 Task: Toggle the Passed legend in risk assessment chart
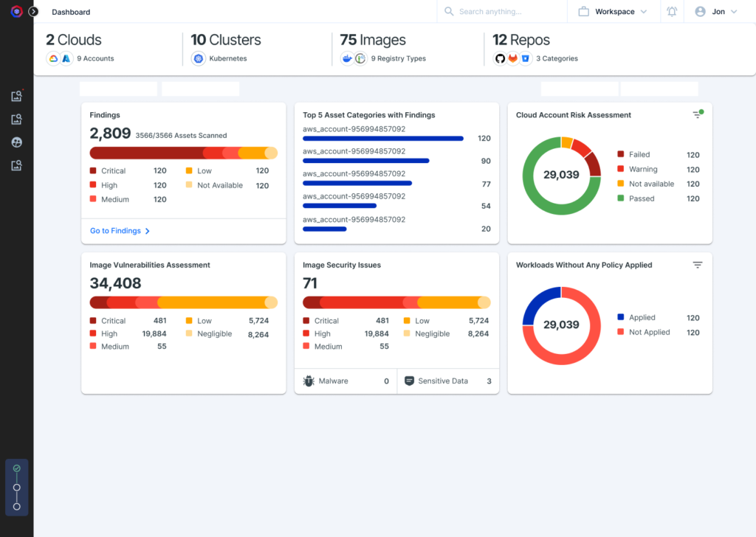(641, 198)
